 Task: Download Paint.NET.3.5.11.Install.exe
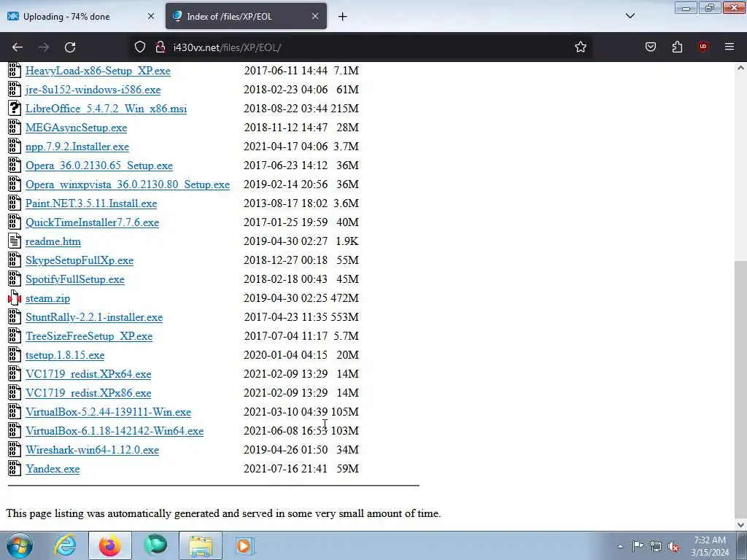point(91,203)
